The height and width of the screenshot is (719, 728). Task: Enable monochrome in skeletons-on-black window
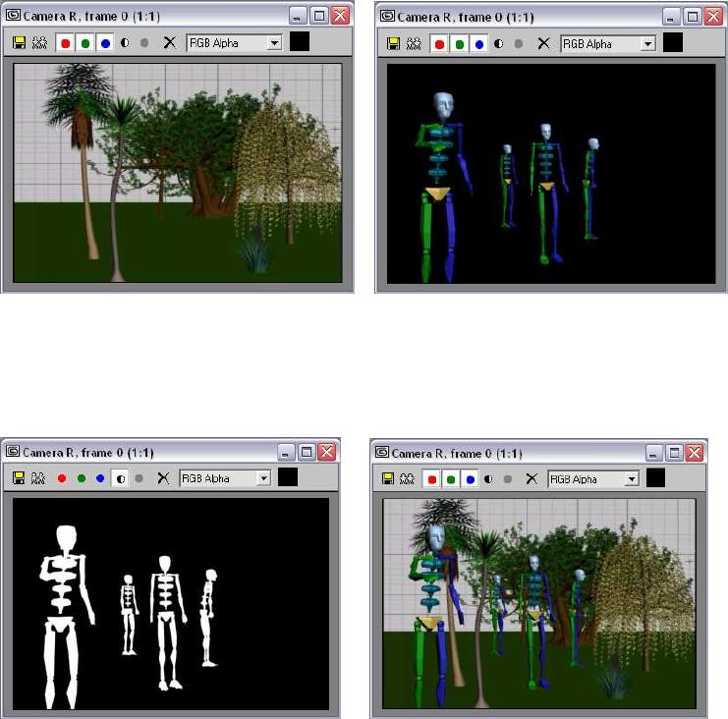click(x=518, y=43)
